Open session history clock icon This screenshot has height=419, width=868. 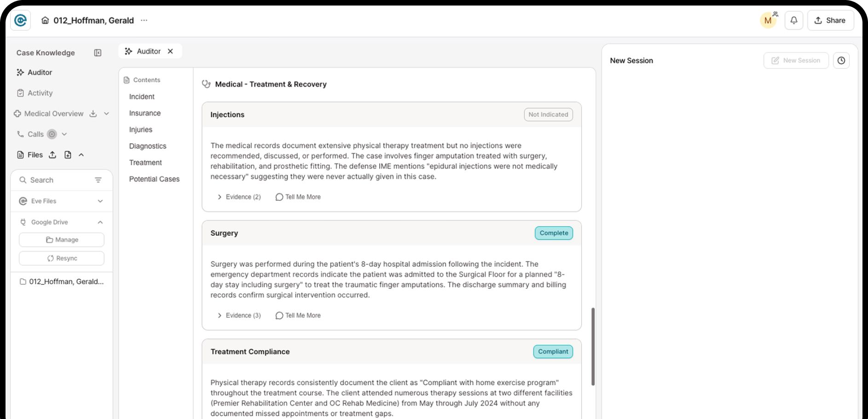point(841,60)
